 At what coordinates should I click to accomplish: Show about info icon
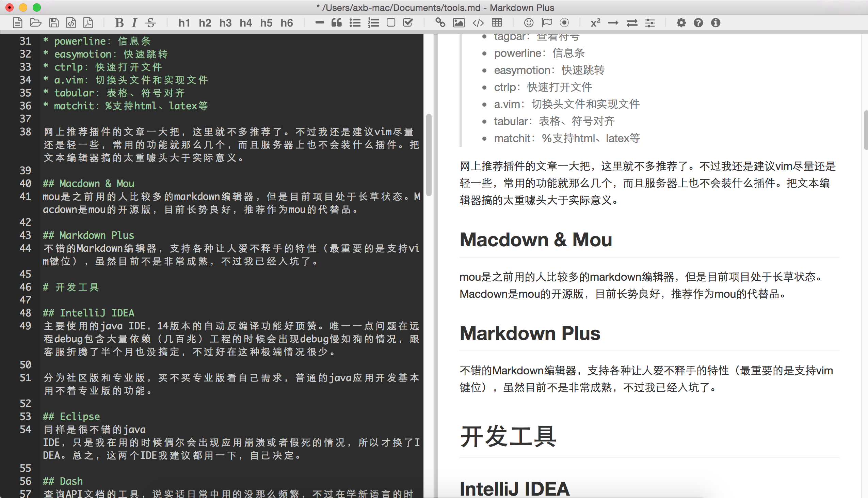716,23
